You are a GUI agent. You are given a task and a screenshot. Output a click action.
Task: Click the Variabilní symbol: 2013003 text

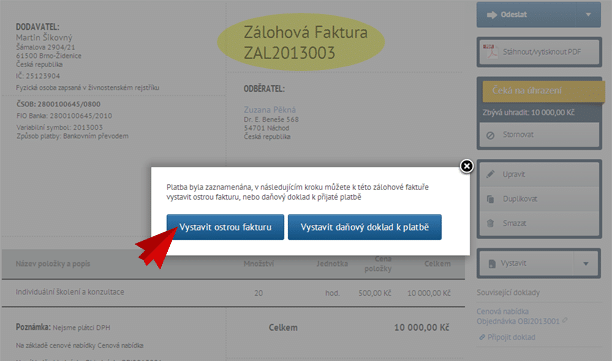[x=59, y=128]
